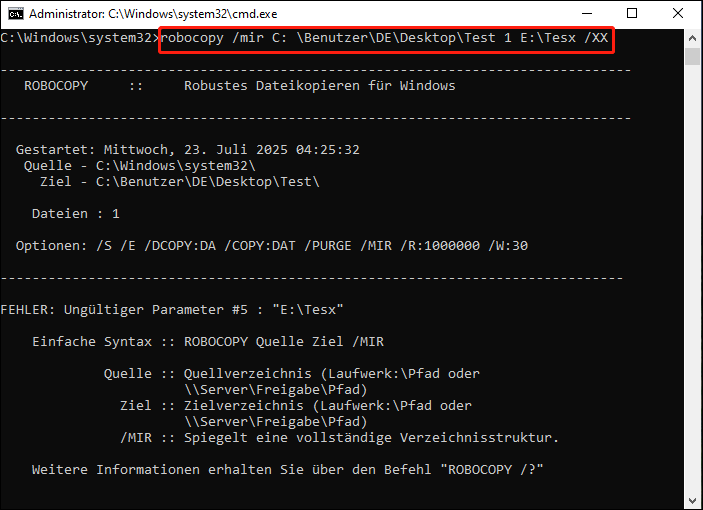Click the 'FEHLER: Ungültiger Parameter #5' line
This screenshot has height=510, width=703.
tap(172, 310)
